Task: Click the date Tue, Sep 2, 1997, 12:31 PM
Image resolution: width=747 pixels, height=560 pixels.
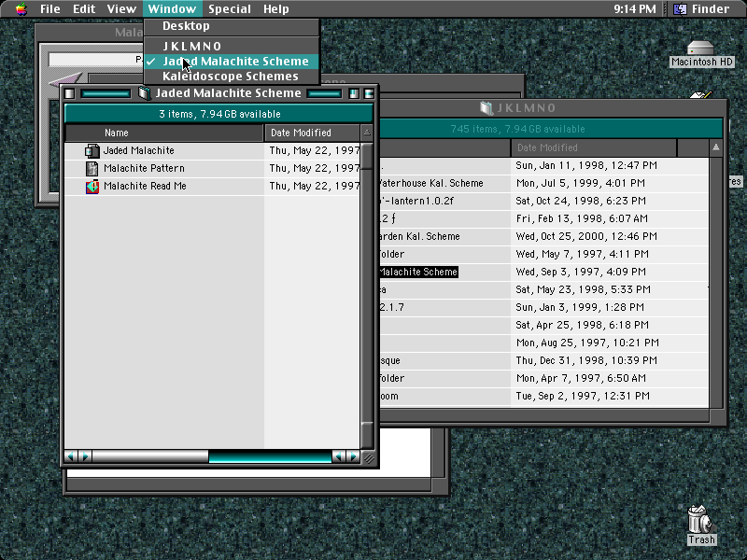Action: tap(583, 396)
